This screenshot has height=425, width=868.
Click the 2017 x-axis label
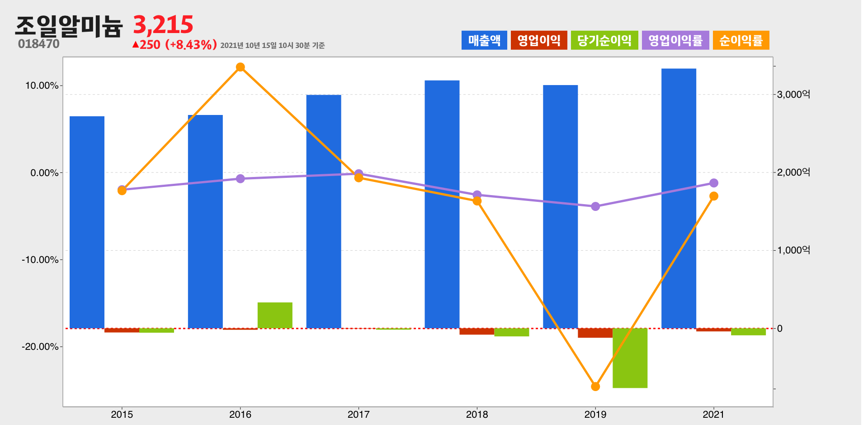click(x=359, y=414)
